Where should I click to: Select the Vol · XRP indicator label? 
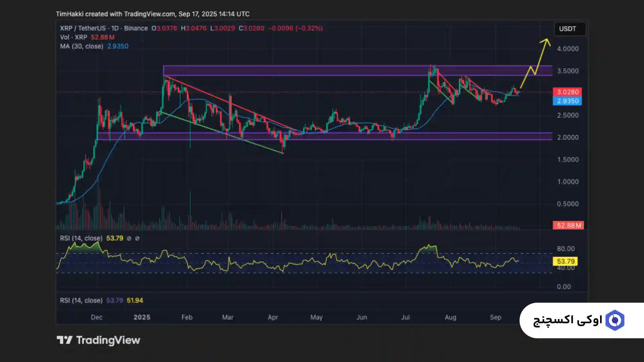73,37
